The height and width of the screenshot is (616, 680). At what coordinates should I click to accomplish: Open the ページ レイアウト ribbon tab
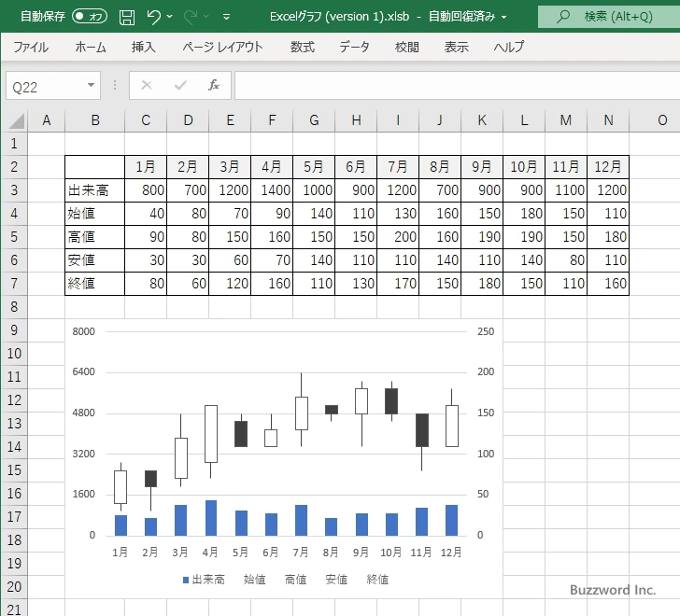pos(222,47)
